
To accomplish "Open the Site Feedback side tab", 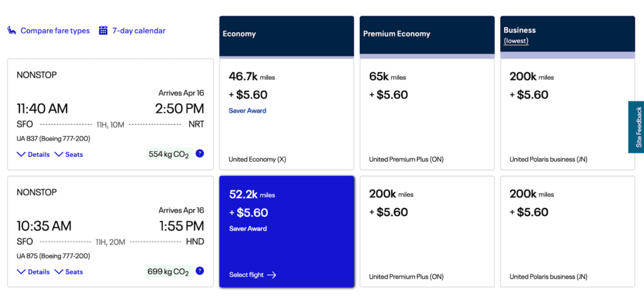I will (636, 127).
